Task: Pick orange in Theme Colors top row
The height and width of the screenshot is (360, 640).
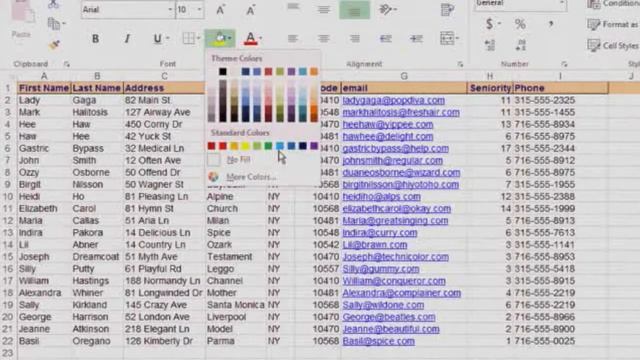Action: (313, 72)
